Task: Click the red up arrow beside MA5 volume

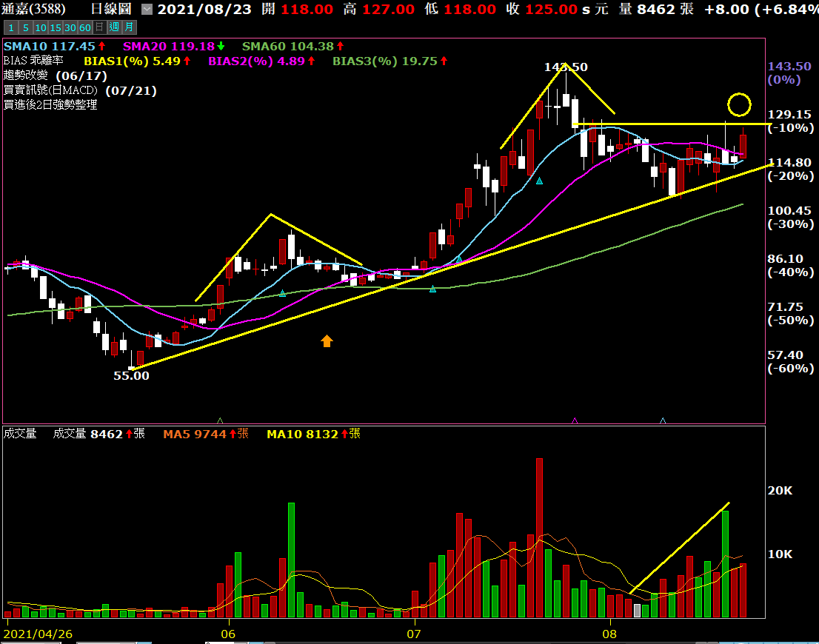Action: click(232, 434)
